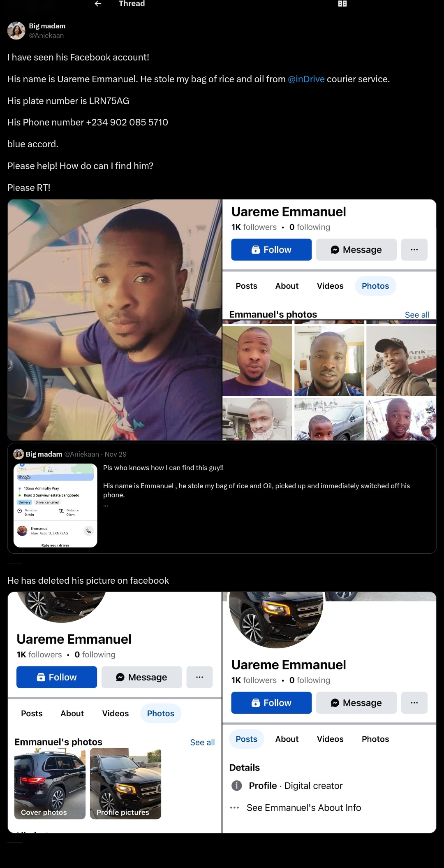Open more options in bottom-right profile card
This screenshot has width=444, height=868.
(x=414, y=703)
